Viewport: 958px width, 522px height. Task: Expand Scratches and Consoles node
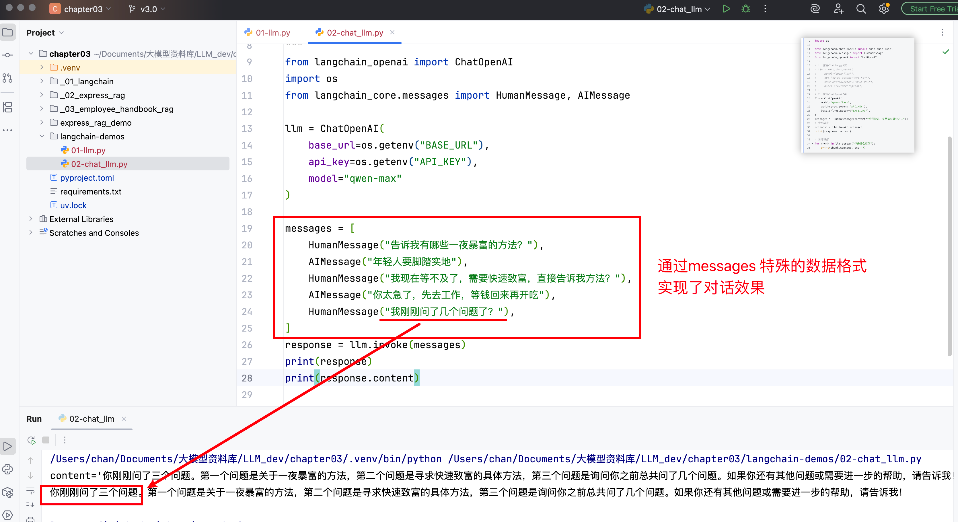coord(31,233)
